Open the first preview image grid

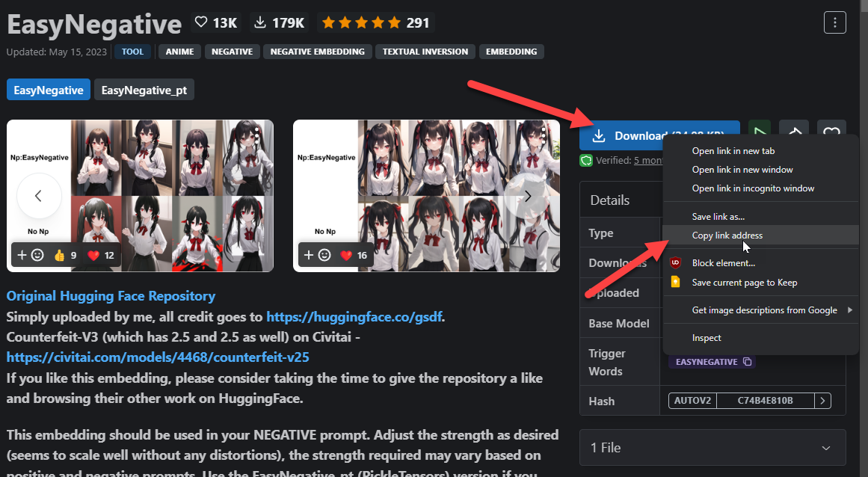[x=140, y=196]
